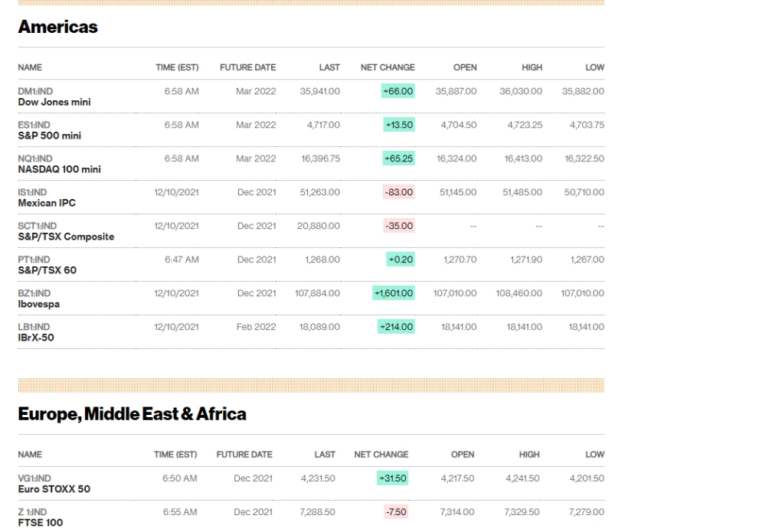Click S&P/TSX 60 net change +0.20
The height and width of the screenshot is (532, 766).
tap(401, 259)
